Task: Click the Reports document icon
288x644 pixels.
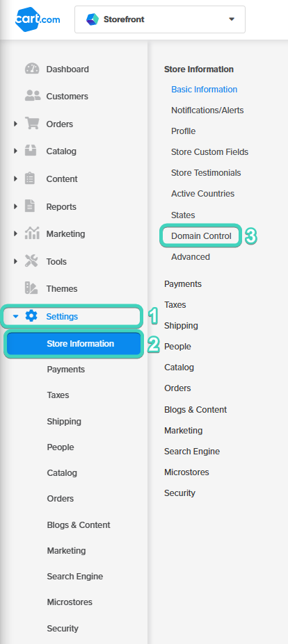Action: [30, 206]
